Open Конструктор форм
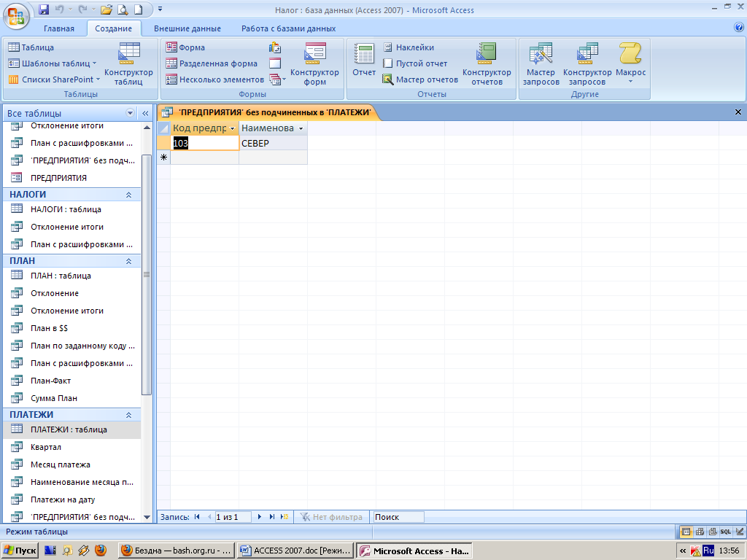The width and height of the screenshot is (747, 560). tap(314, 64)
